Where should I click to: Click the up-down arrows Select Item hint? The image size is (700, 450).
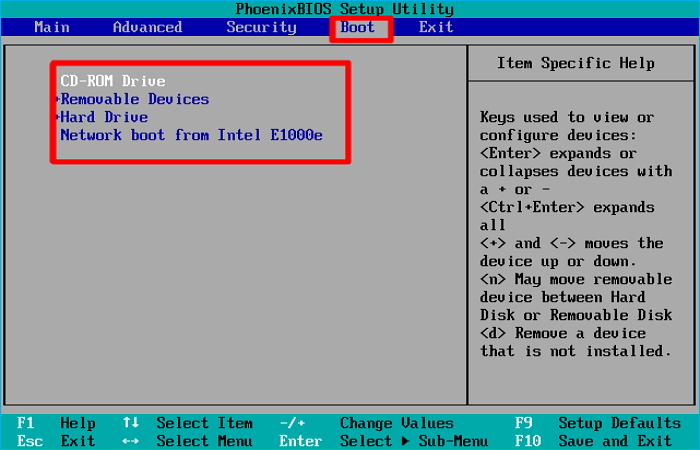(x=188, y=423)
